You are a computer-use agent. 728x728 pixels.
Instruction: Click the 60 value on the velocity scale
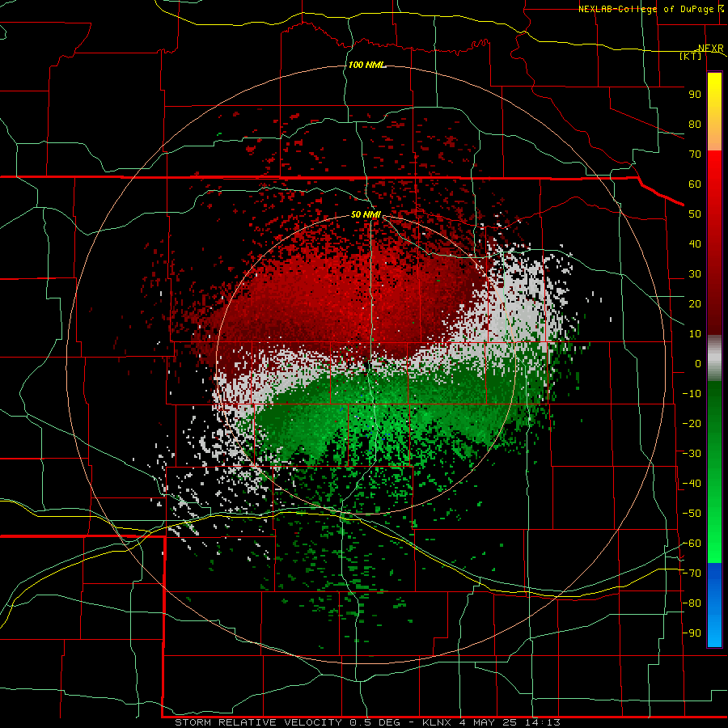(x=695, y=184)
